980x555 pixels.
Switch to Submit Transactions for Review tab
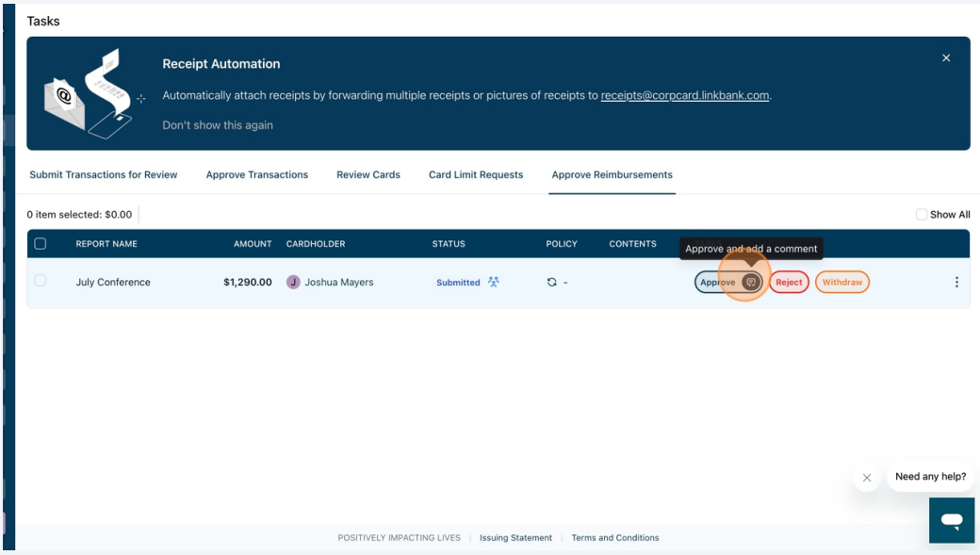[x=103, y=175]
